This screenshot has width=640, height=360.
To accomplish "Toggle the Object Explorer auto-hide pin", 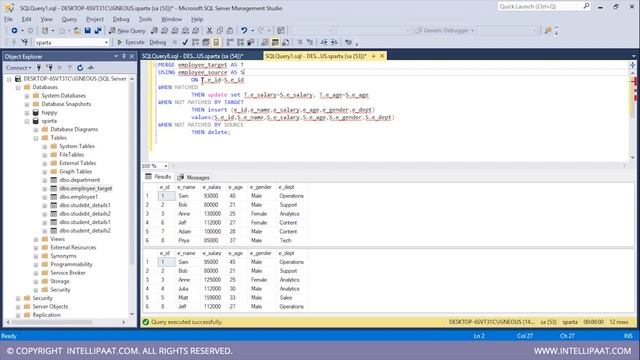I will coord(124,56).
